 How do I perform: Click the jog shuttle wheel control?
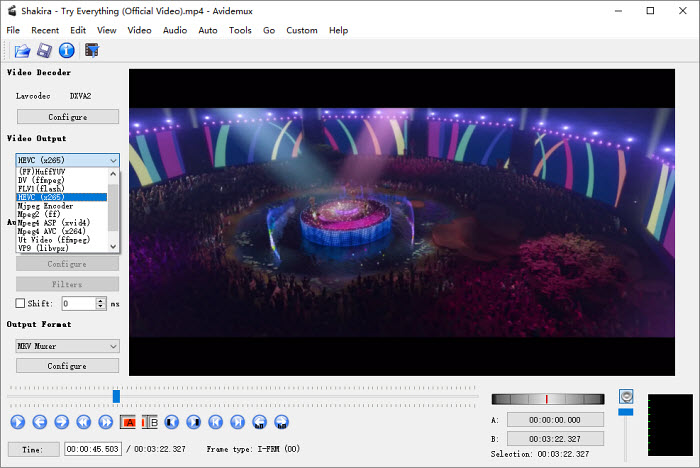(x=548, y=399)
